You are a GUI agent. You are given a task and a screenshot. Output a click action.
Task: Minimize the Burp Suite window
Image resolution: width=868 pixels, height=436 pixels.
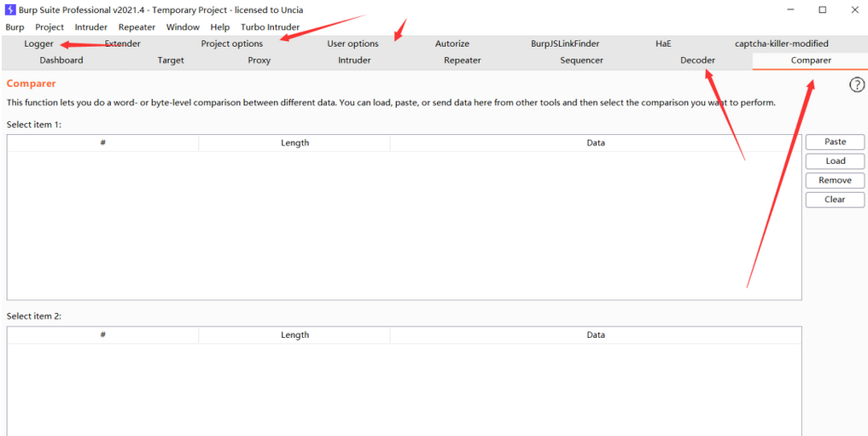click(x=791, y=9)
